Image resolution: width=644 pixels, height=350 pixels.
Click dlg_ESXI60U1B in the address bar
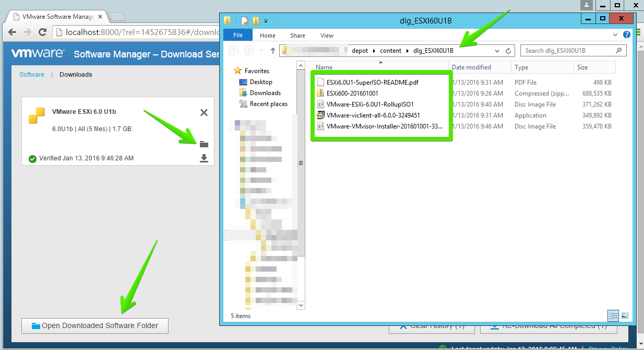(433, 51)
